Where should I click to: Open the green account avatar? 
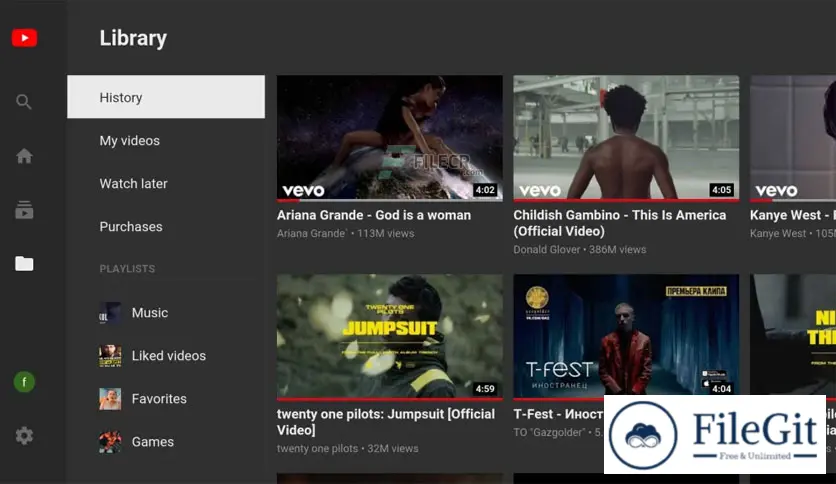pyautogui.click(x=24, y=382)
